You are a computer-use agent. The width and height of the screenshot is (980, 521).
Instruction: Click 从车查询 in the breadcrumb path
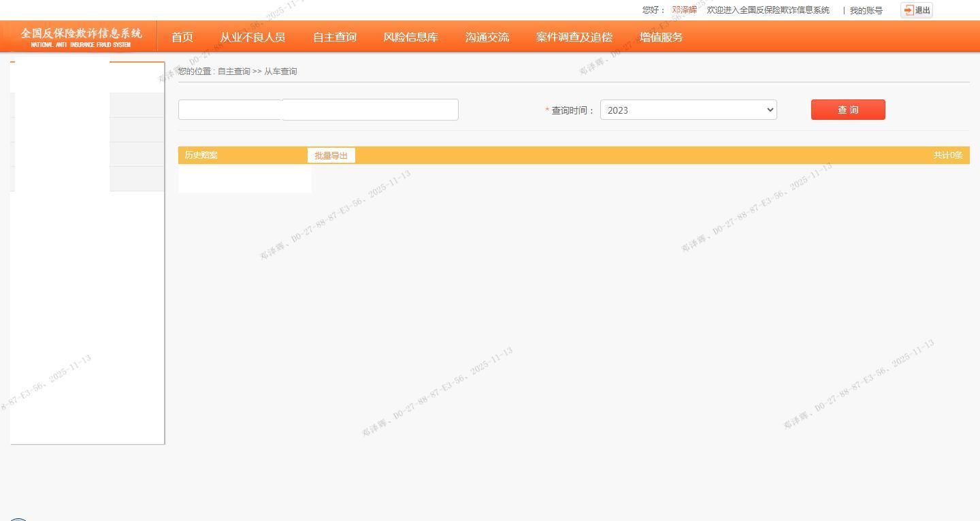tap(280, 72)
